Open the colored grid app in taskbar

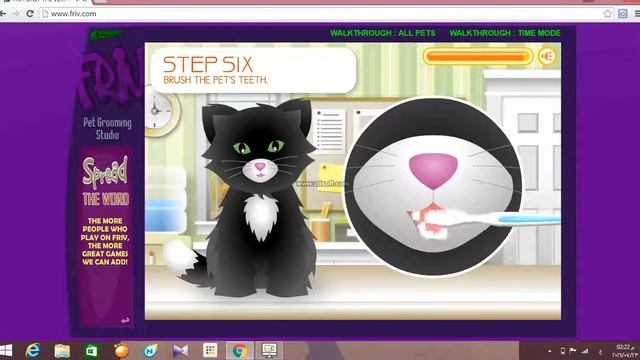[x=210, y=350]
